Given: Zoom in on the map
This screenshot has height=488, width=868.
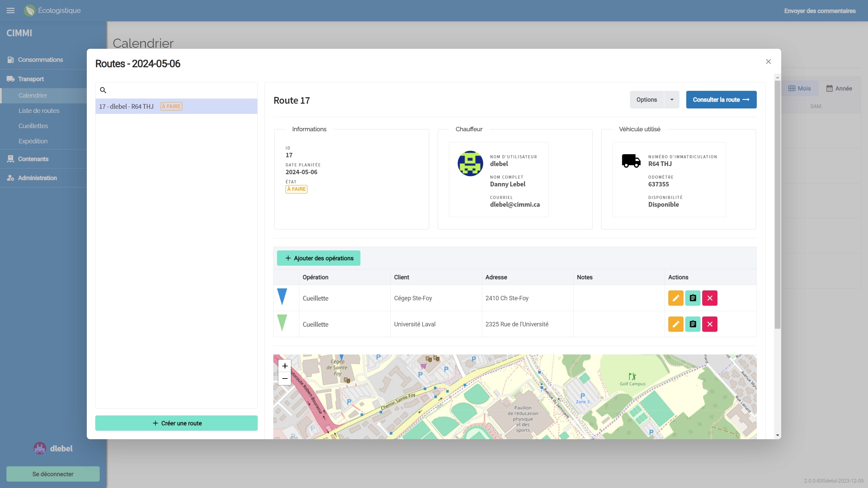Looking at the screenshot, I should coord(284,366).
